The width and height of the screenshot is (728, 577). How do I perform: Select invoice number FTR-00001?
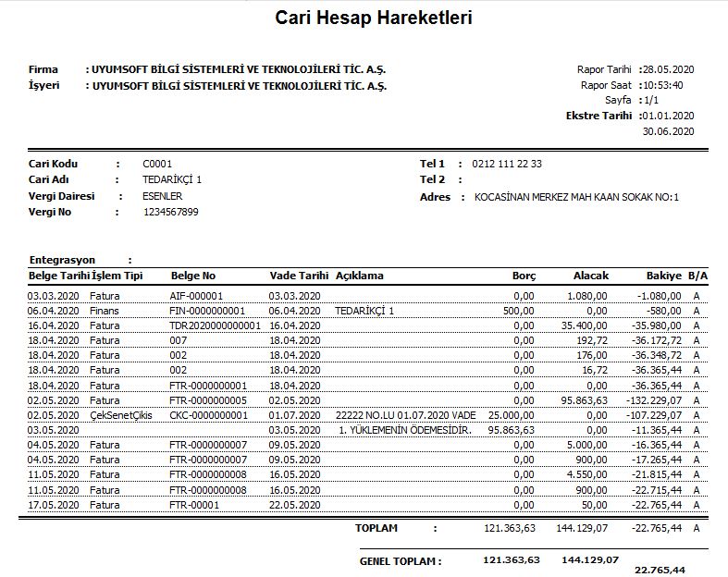click(195, 505)
